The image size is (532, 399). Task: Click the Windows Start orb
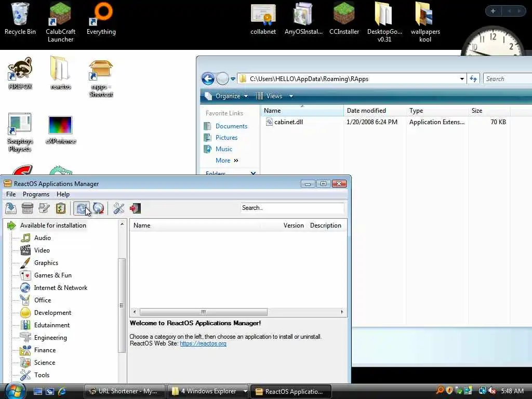click(15, 391)
